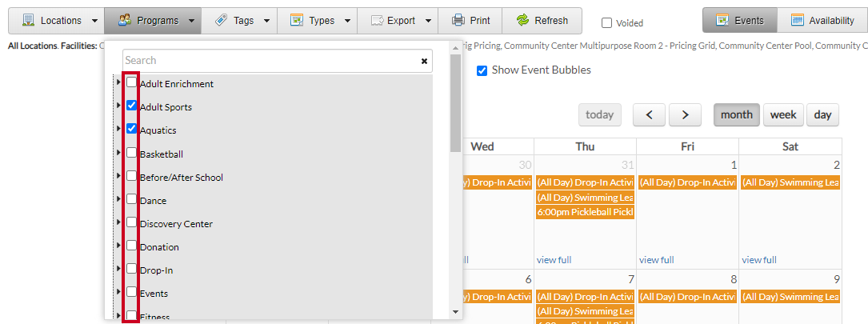The height and width of the screenshot is (324, 868).
Task: Check the Donation checkbox
Action: [131, 246]
